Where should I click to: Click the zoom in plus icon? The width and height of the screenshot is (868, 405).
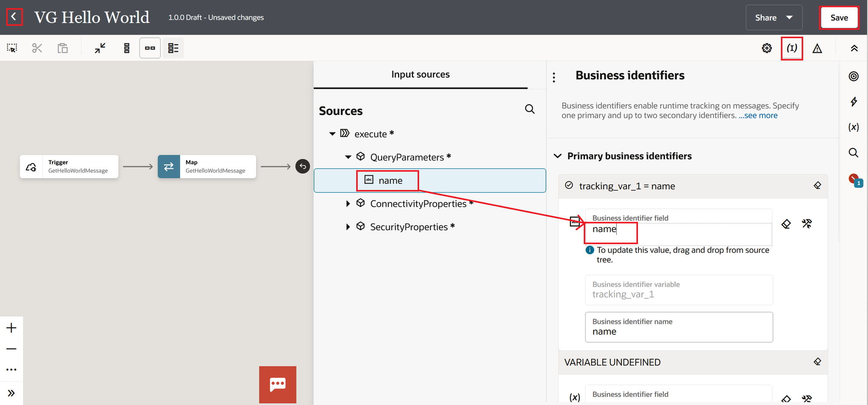[12, 328]
